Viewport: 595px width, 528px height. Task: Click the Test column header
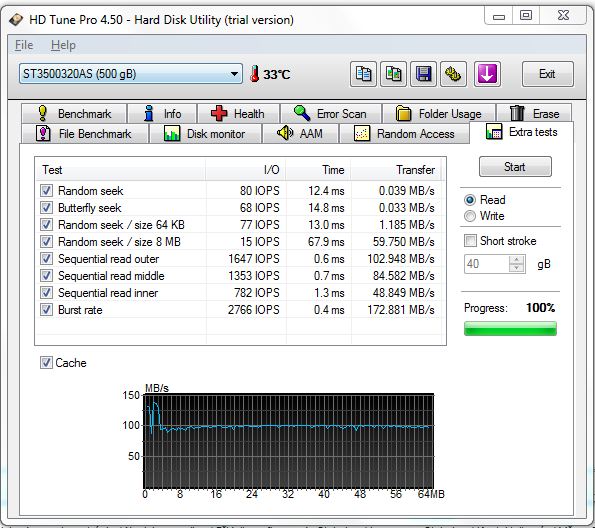coord(121,170)
